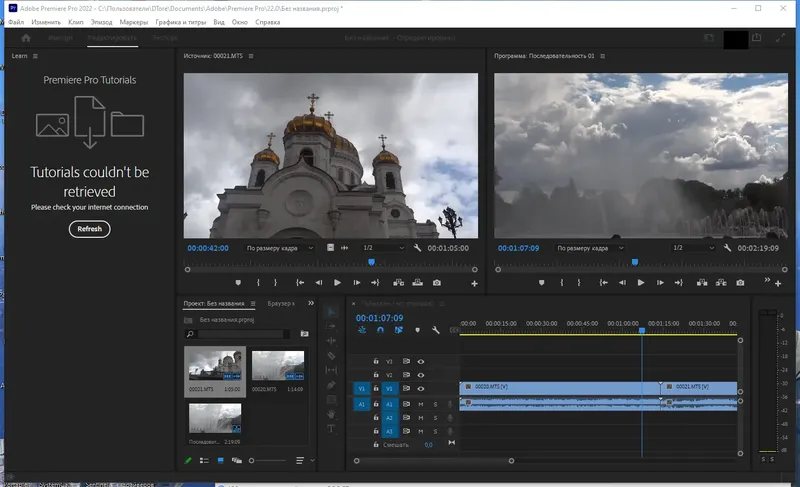
Task: Click Export Frame camera in Program monitor
Action: pyautogui.click(x=740, y=283)
